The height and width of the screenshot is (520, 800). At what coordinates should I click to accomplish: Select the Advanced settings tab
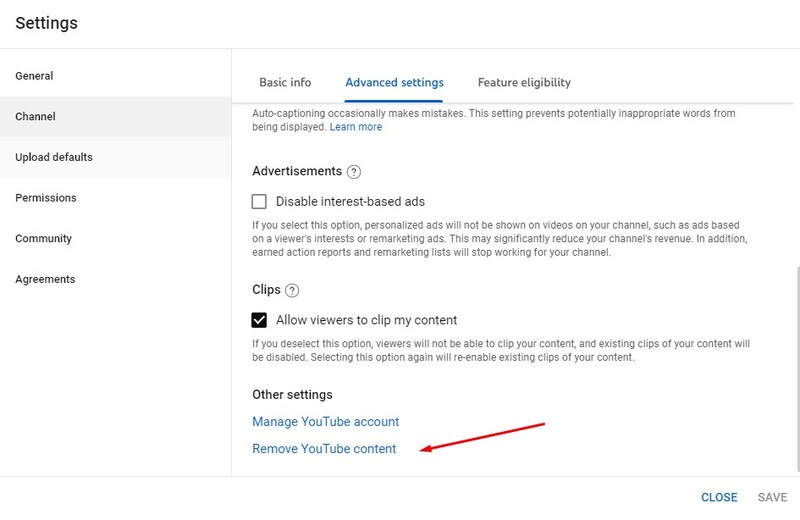(x=394, y=82)
